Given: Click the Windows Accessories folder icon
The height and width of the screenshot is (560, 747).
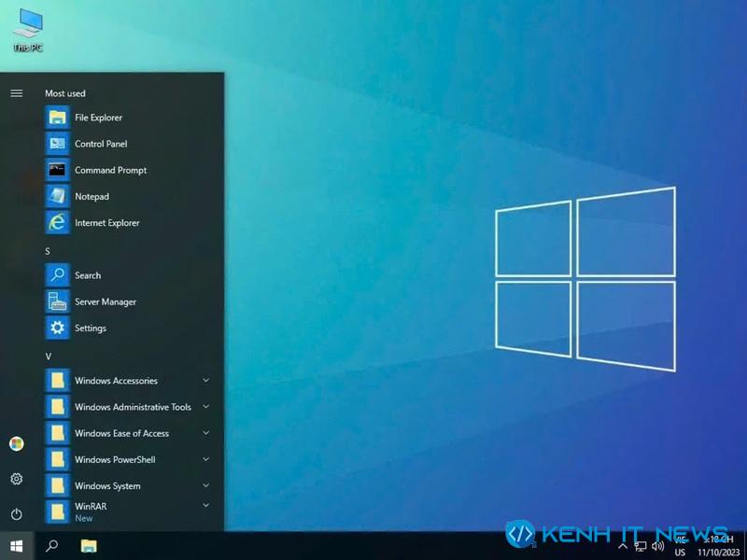Looking at the screenshot, I should (x=58, y=381).
